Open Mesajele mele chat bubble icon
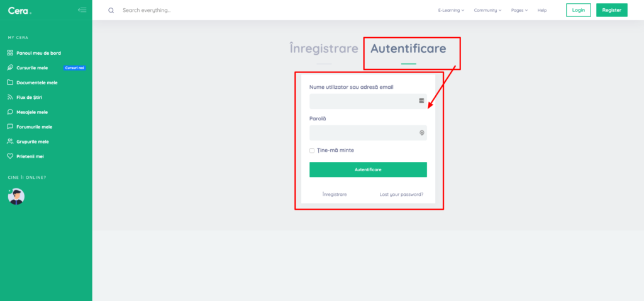This screenshot has width=644, height=301. (x=10, y=112)
